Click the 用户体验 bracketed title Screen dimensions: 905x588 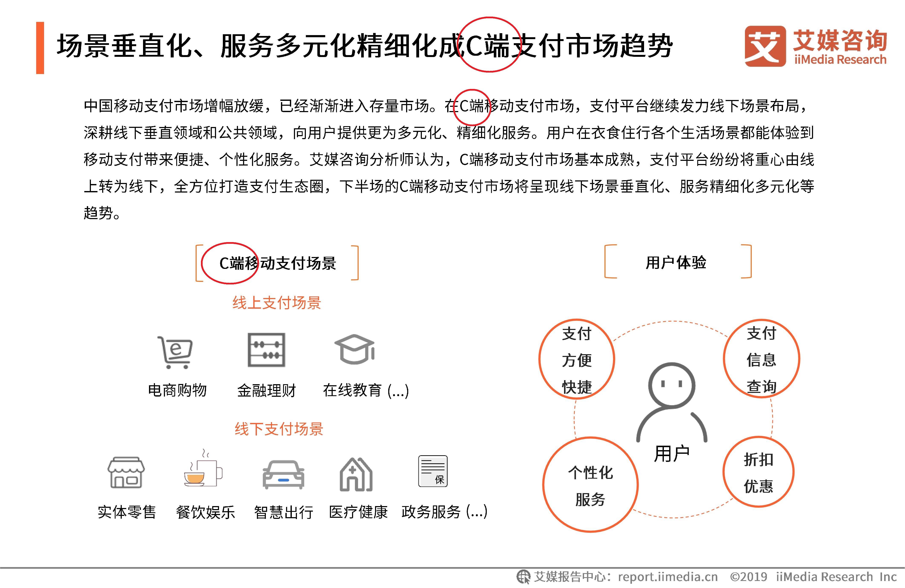point(676,262)
